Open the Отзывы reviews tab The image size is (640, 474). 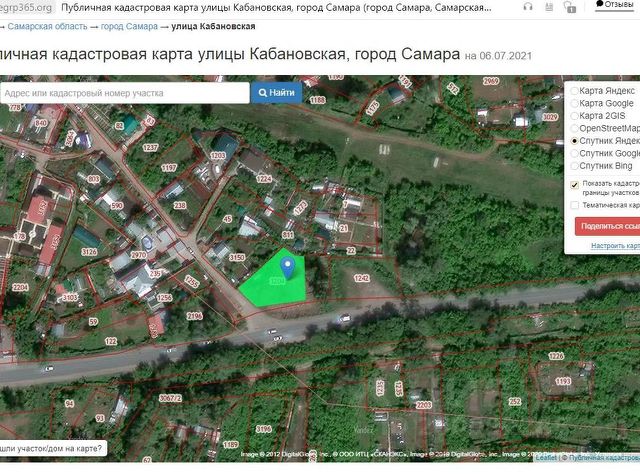click(616, 6)
